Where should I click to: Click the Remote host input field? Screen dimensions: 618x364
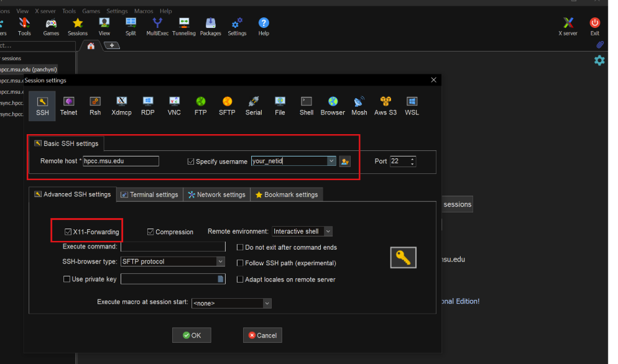click(x=121, y=161)
